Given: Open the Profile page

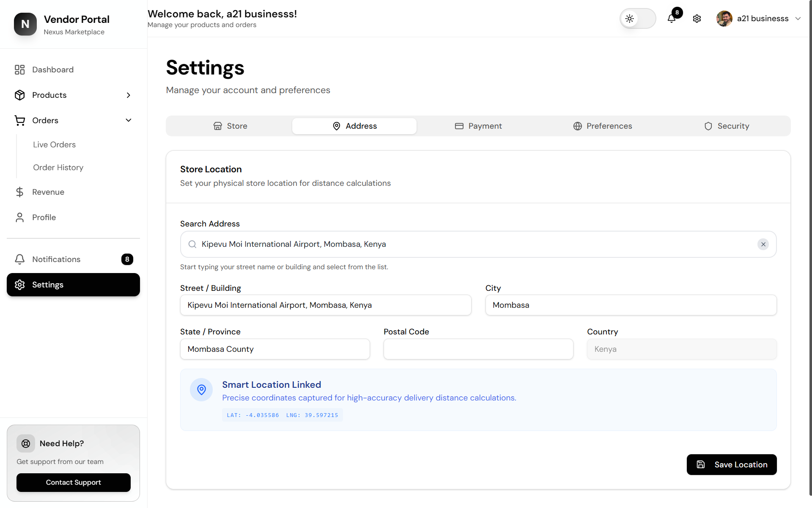Looking at the screenshot, I should (73, 218).
